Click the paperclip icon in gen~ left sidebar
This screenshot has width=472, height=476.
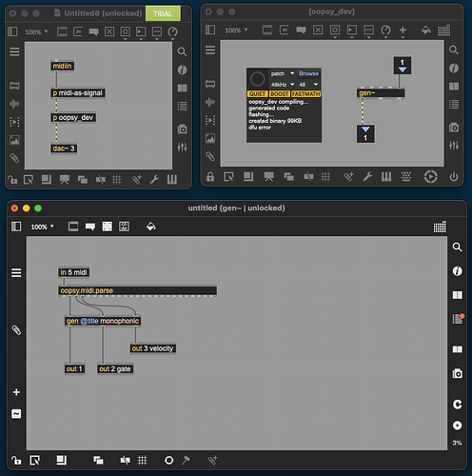pyautogui.click(x=16, y=330)
